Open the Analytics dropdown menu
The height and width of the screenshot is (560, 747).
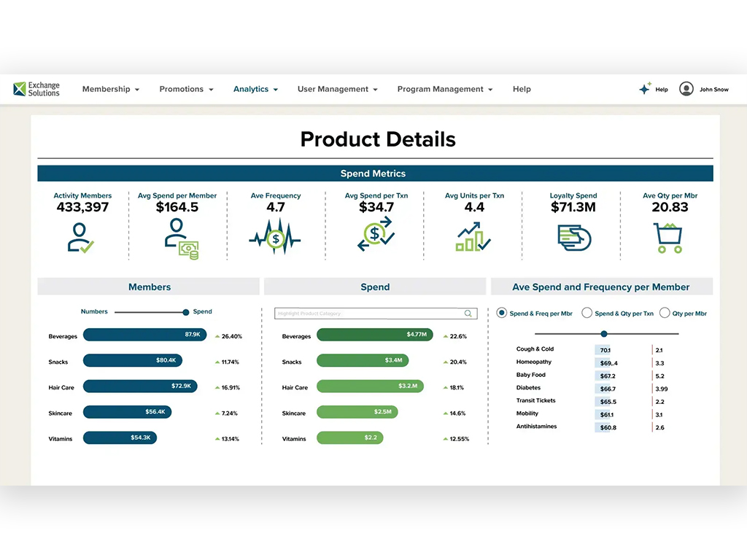point(255,89)
